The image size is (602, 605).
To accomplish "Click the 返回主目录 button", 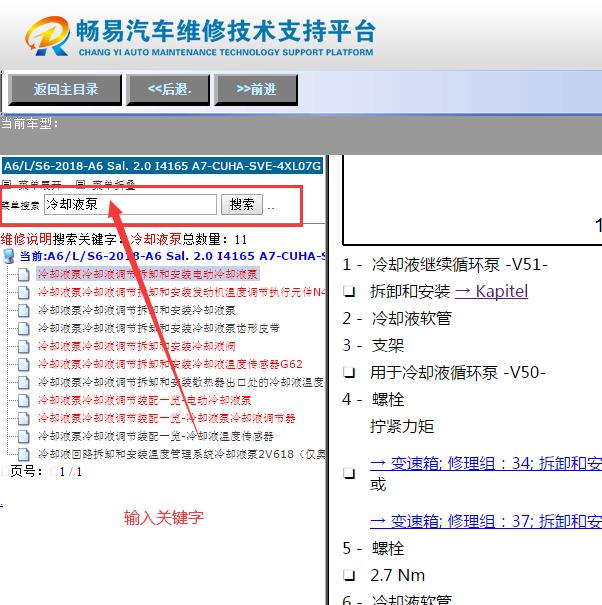I will [x=65, y=90].
